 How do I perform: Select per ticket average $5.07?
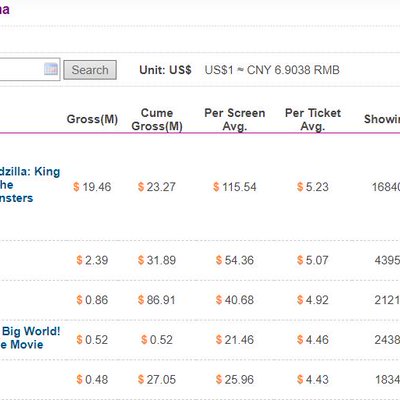(x=313, y=260)
